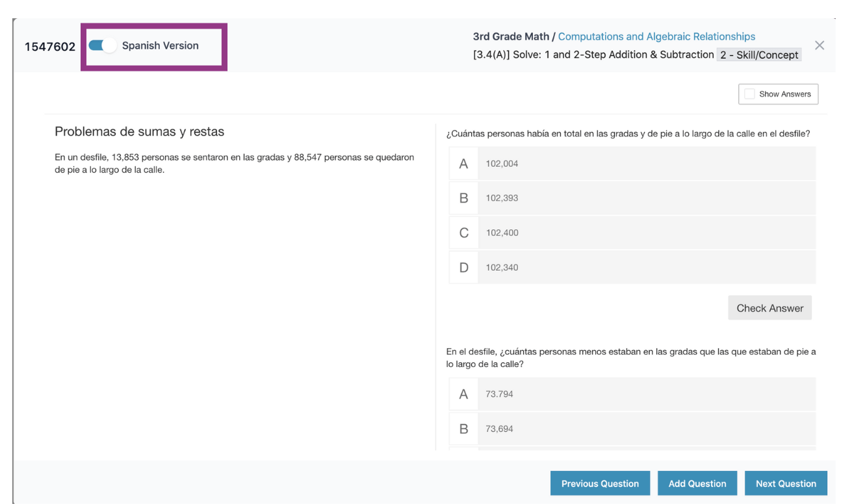
Task: Check the Show Answers checkbox
Action: 749,94
